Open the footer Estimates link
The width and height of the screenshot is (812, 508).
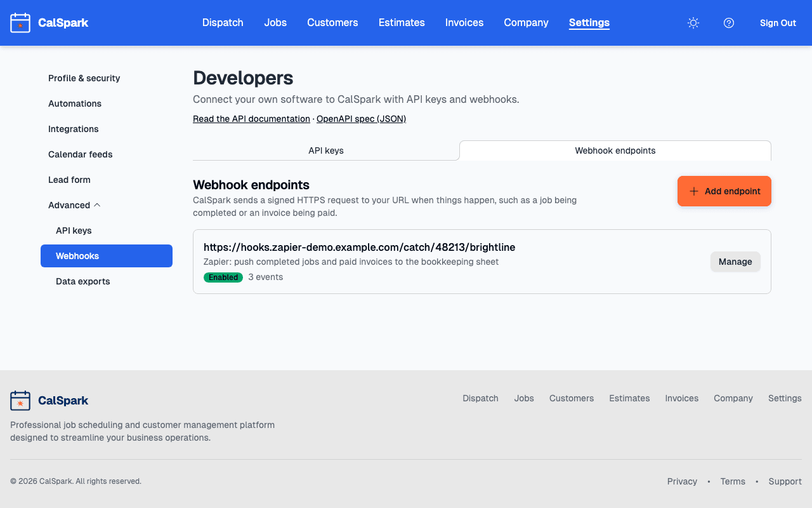[629, 398]
